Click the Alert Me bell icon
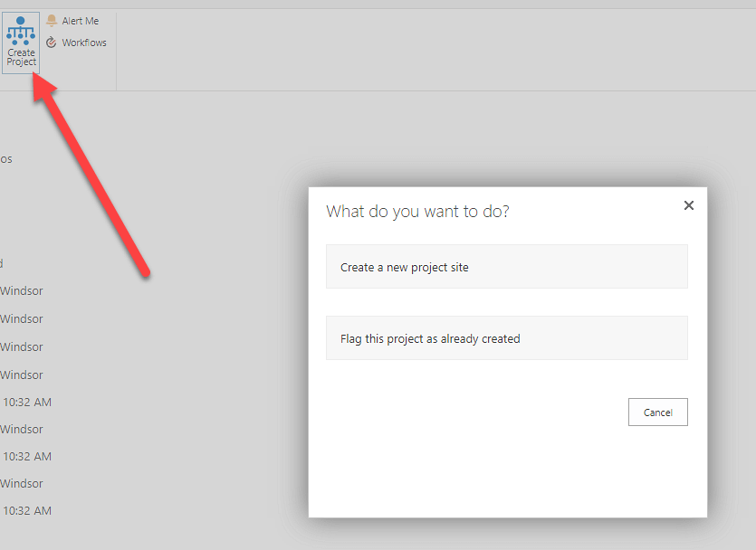The image size is (756, 550). coord(52,21)
